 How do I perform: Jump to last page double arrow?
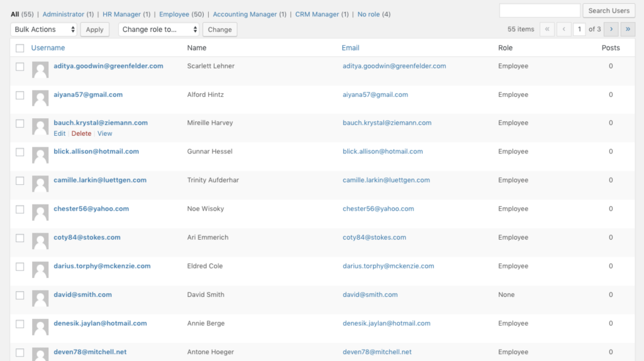click(628, 29)
